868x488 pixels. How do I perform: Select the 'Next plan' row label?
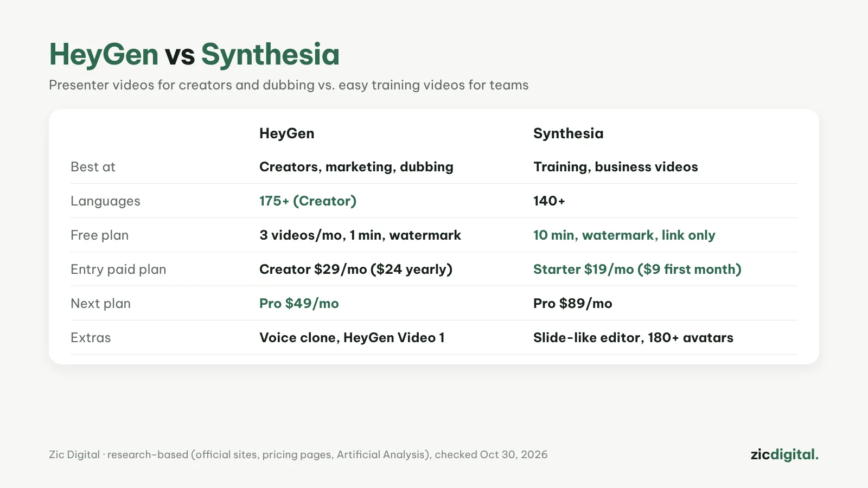click(100, 304)
